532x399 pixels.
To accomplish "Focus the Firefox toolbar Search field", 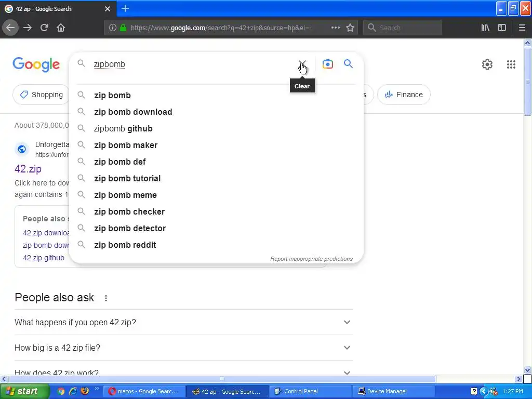I will [x=403, y=28].
